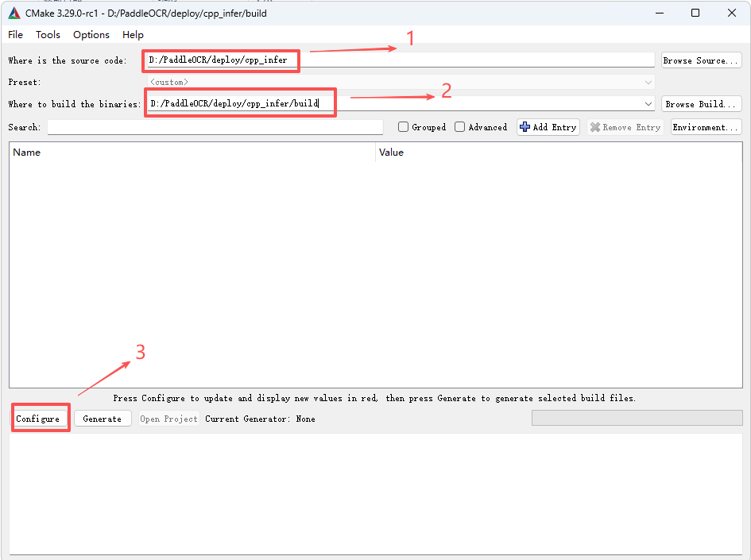Viewport: 751px width, 560px height.
Task: Click the 'Press Configure to update' hint text
Action: [374, 398]
